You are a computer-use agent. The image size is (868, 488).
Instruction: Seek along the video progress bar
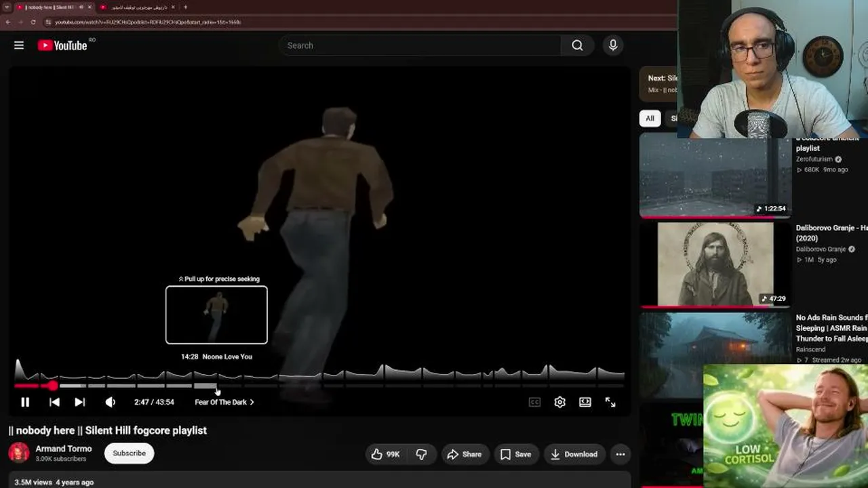pyautogui.click(x=319, y=386)
